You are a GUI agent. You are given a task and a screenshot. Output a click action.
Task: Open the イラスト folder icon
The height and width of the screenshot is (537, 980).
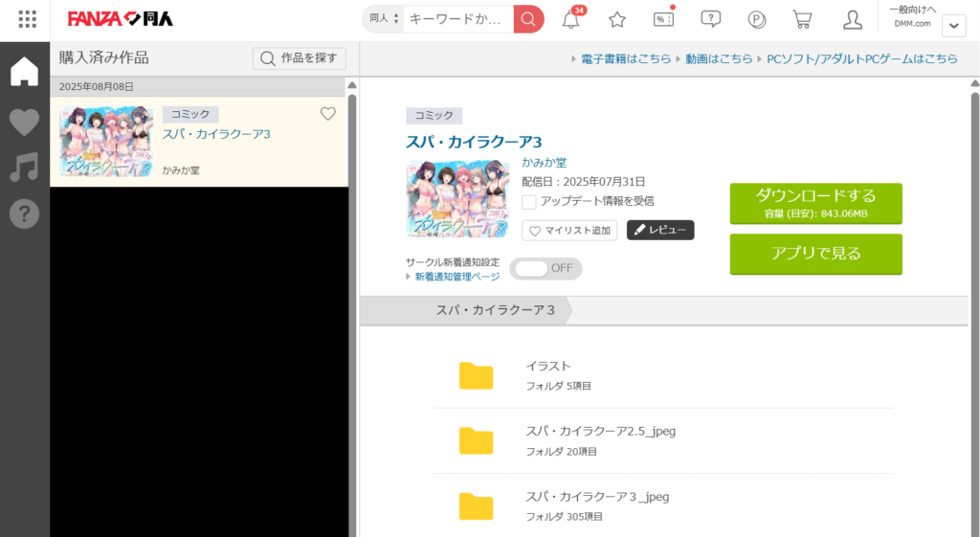[477, 376]
